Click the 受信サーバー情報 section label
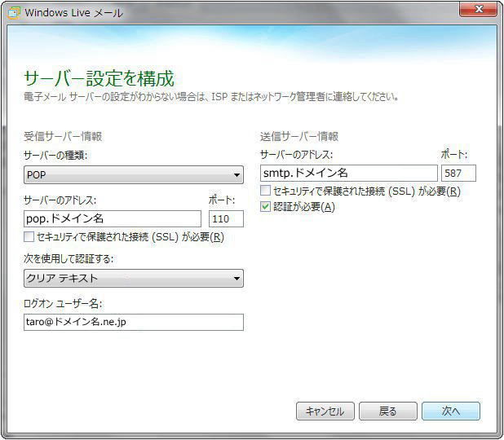This screenshot has width=504, height=440. point(63,137)
